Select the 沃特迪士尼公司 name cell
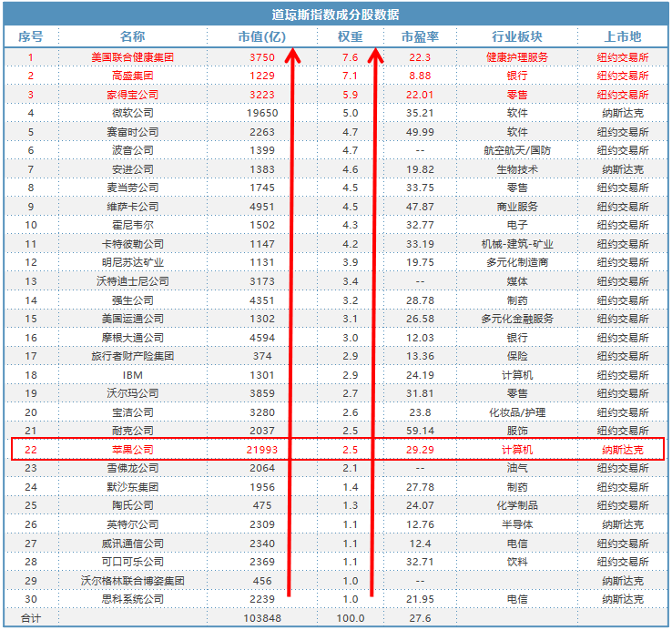The width and height of the screenshot is (672, 630). 132,281
